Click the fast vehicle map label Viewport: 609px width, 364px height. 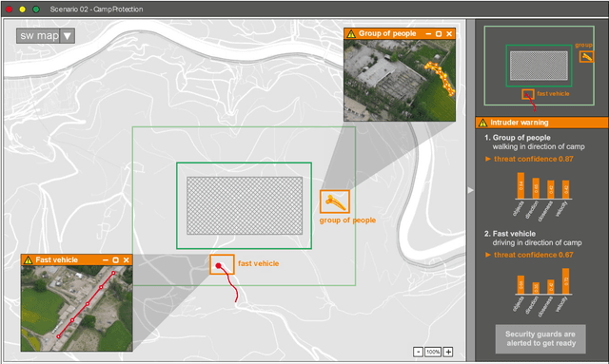point(258,263)
